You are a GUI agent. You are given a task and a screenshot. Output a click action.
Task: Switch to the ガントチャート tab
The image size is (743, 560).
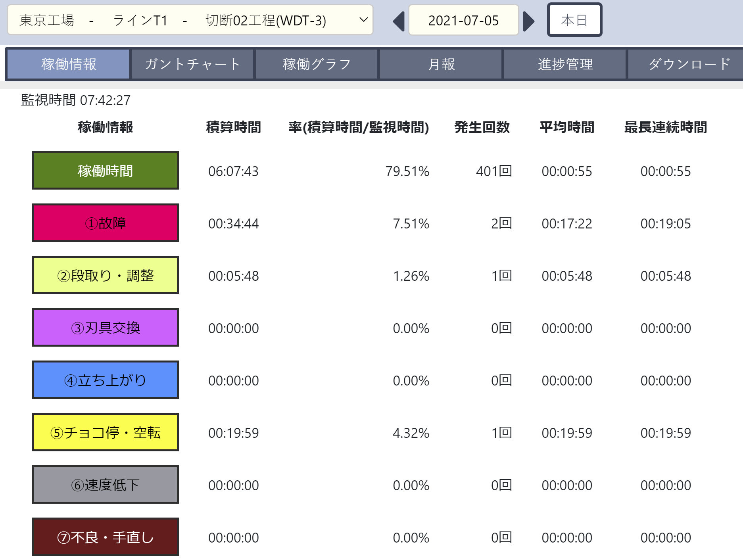coord(192,64)
